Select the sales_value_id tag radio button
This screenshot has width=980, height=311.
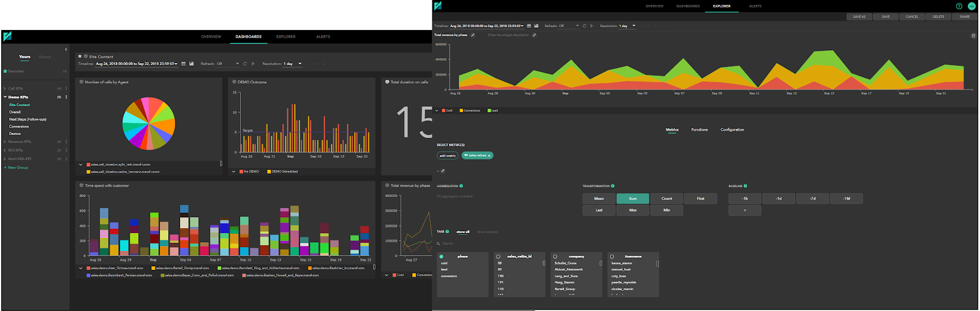coord(498,256)
